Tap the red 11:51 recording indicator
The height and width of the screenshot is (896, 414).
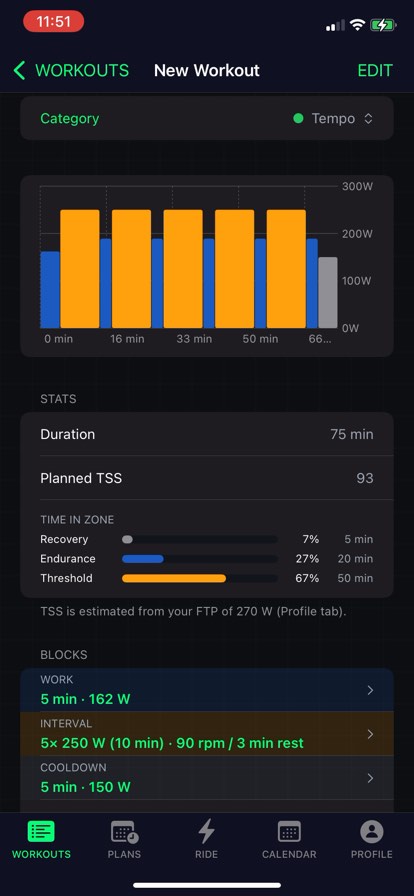[x=53, y=22]
